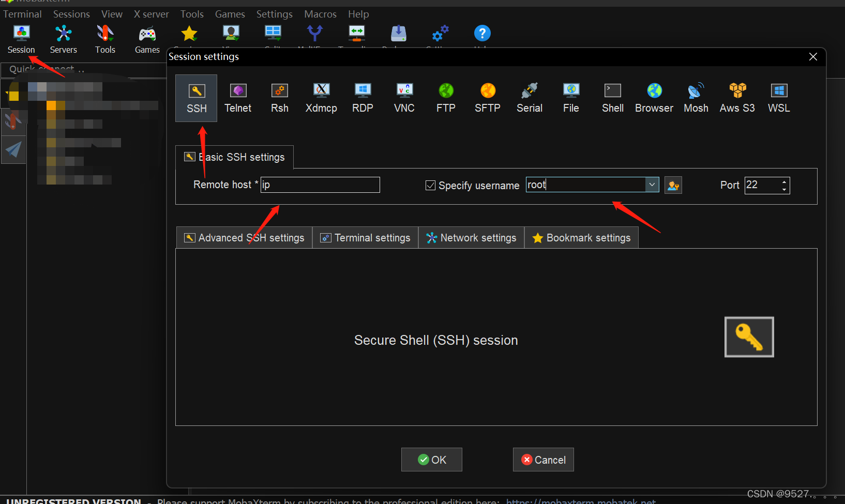Choose the Browser session type
The width and height of the screenshot is (845, 504).
point(654,98)
